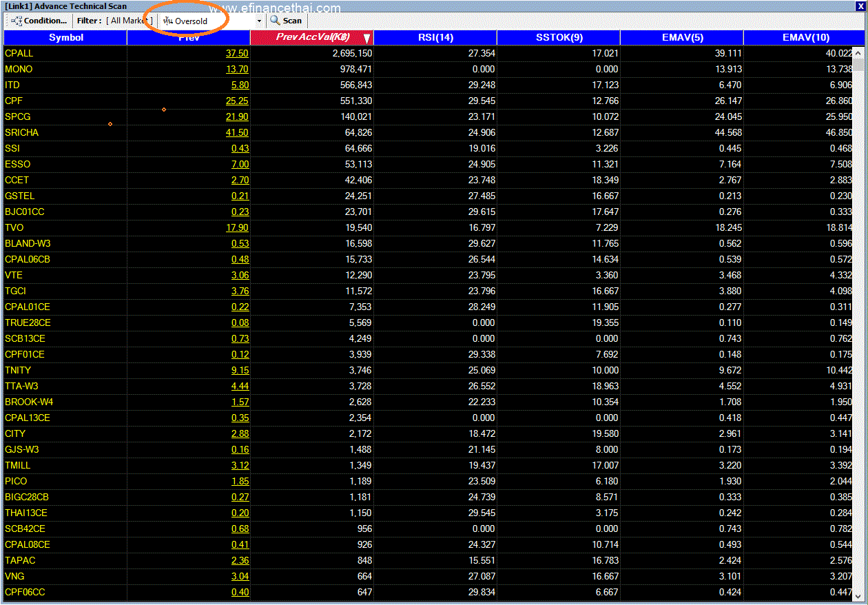
Task: Click the MONO previous price 13.70
Action: pyautogui.click(x=237, y=69)
